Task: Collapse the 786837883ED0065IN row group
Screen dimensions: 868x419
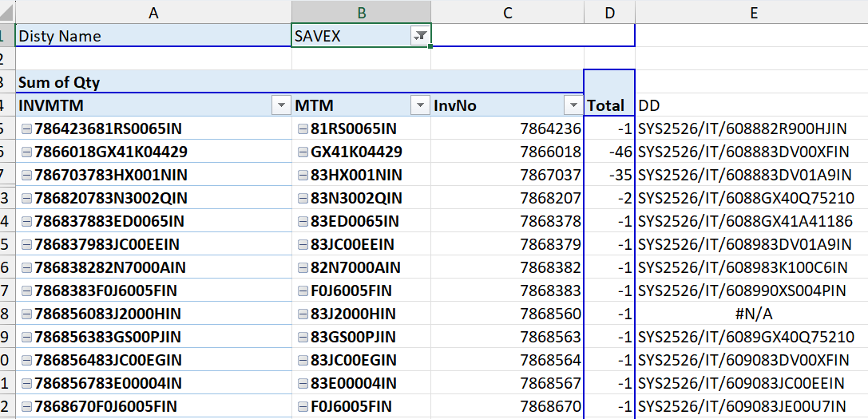Action: click(26, 222)
